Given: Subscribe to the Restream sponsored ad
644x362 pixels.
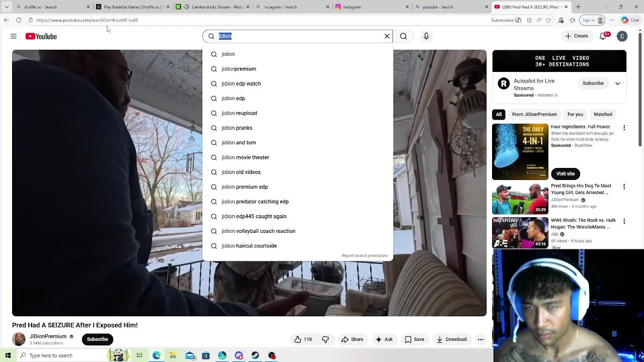Looking at the screenshot, I should tap(593, 83).
